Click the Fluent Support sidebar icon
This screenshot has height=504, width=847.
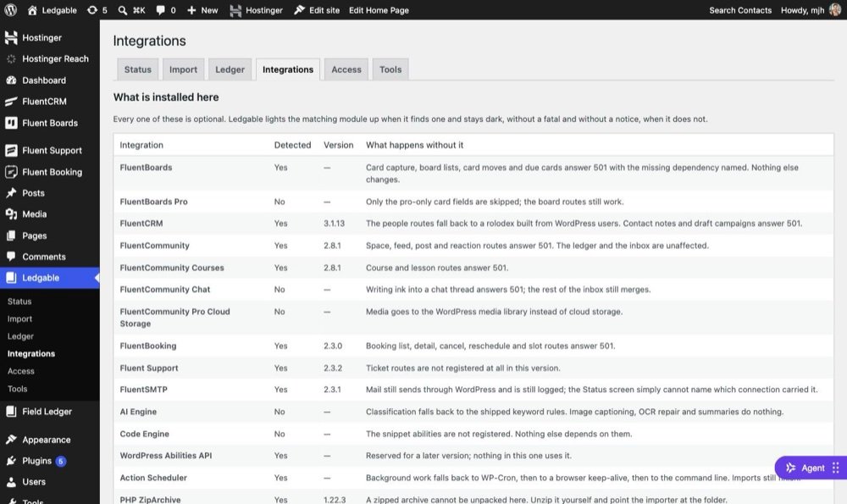coord(11,150)
